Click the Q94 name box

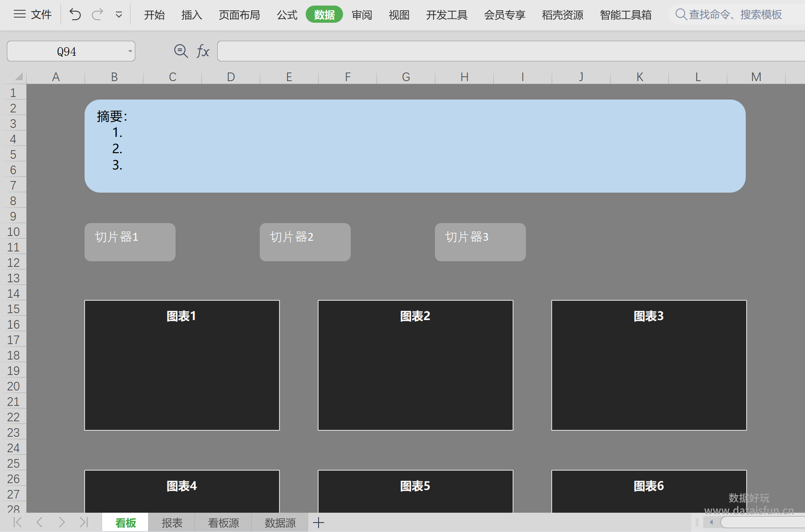tap(67, 51)
